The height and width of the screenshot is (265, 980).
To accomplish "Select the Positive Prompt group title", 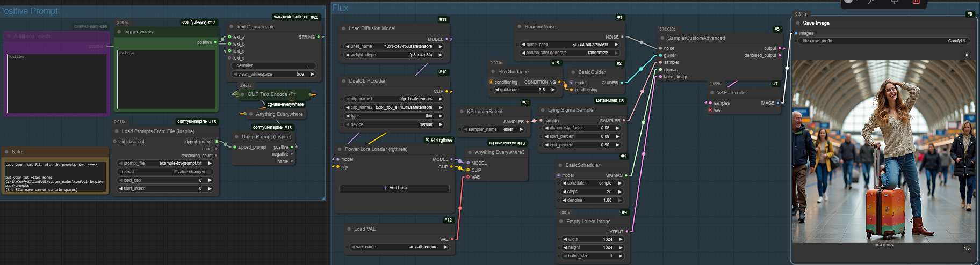I will pos(28,11).
